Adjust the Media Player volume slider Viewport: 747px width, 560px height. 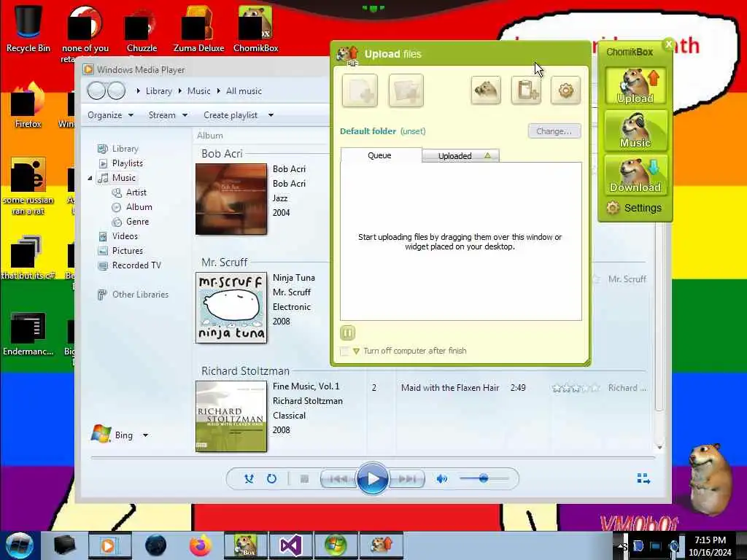[x=484, y=478]
